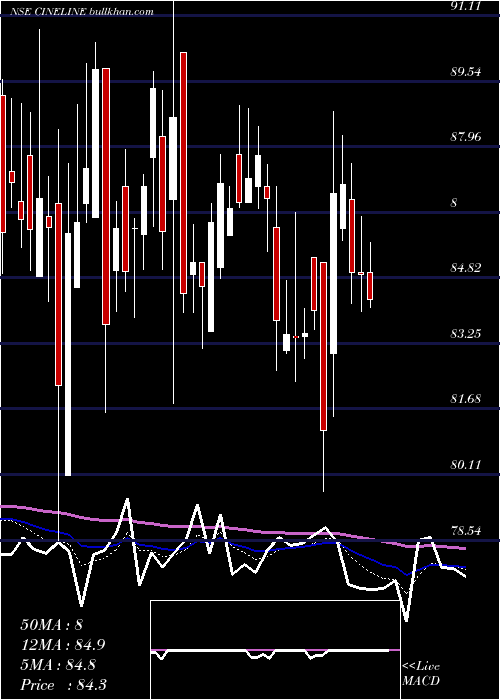
Task: Click the 87.96 price axis label
Action: click(x=466, y=137)
